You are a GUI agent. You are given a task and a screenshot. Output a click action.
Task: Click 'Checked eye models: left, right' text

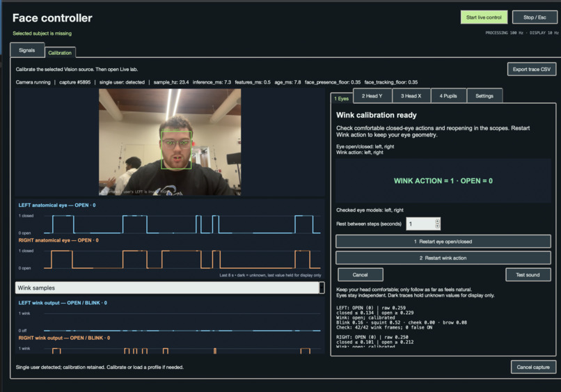coord(370,210)
